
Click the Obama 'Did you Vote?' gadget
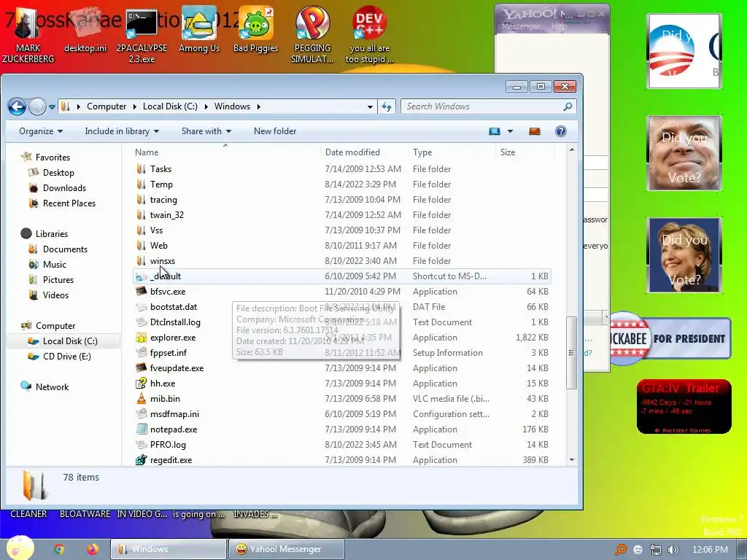684,51
